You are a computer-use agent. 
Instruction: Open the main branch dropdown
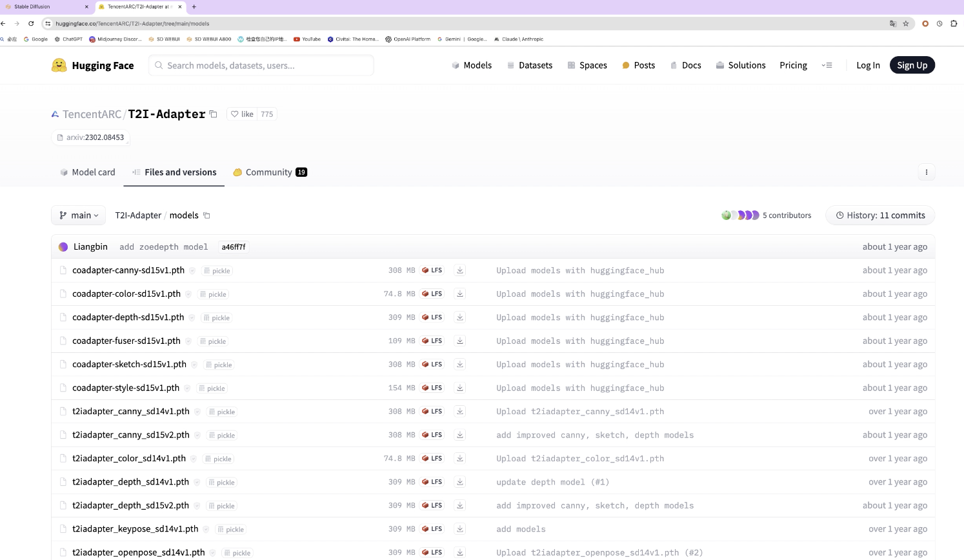point(79,215)
